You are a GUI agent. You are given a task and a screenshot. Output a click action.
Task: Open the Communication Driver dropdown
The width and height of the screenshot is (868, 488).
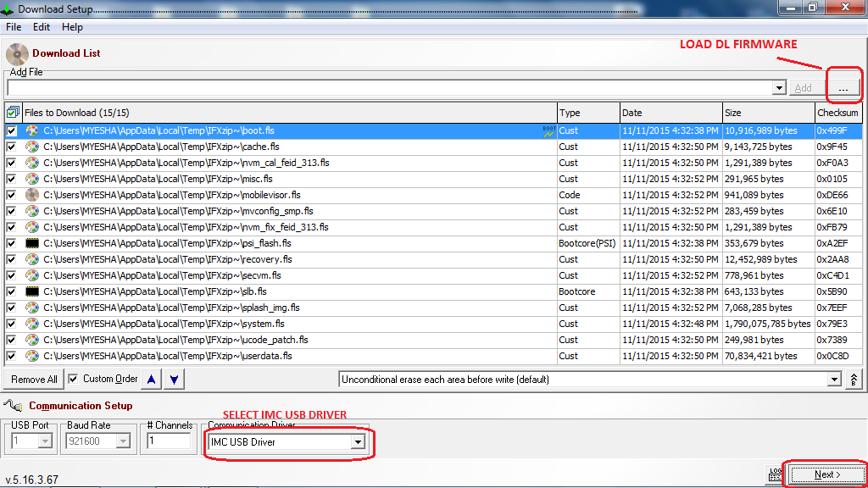[x=358, y=442]
